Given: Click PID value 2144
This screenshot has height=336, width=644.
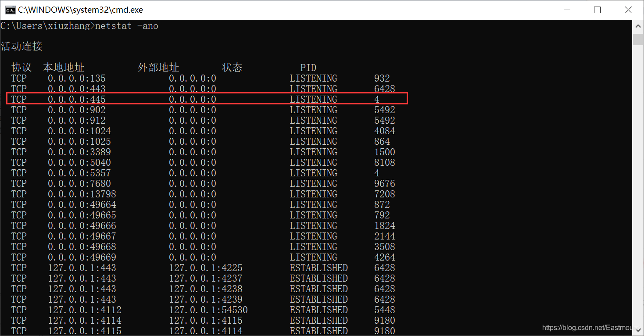Looking at the screenshot, I should 385,236.
